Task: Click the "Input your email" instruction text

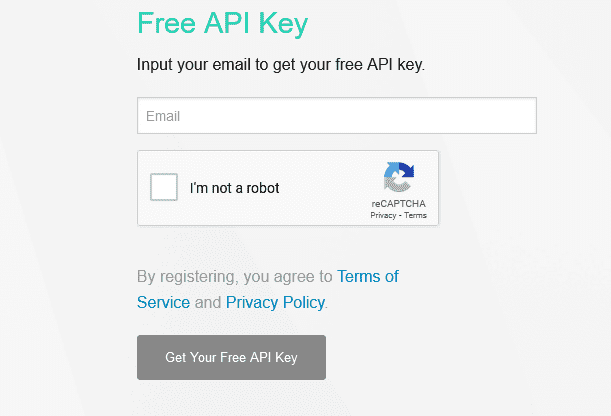Action: pos(281,66)
